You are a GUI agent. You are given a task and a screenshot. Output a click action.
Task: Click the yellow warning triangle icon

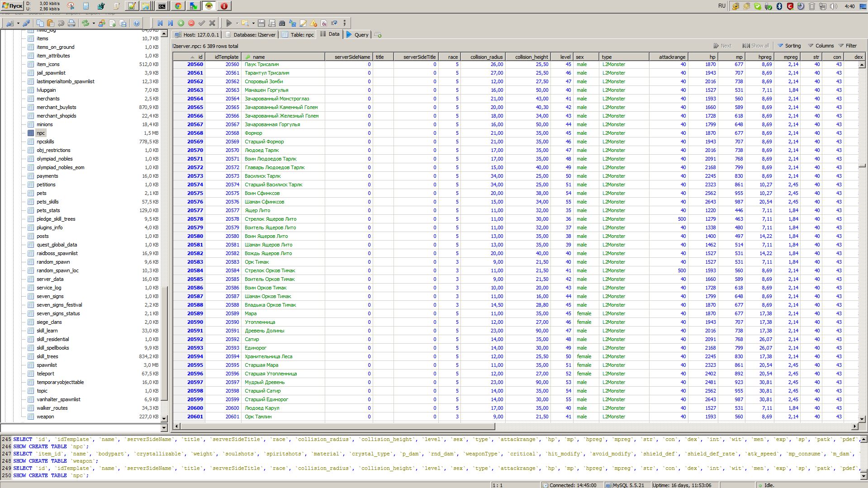[313, 23]
